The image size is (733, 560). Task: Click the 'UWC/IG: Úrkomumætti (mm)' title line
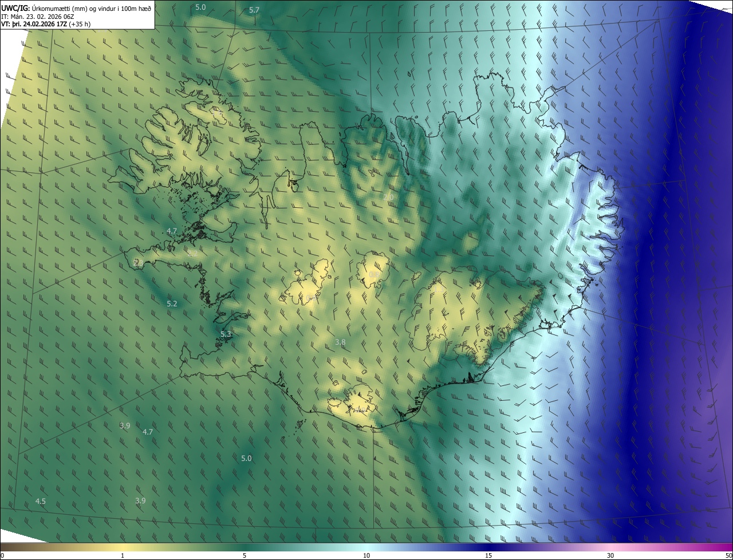click(x=76, y=8)
